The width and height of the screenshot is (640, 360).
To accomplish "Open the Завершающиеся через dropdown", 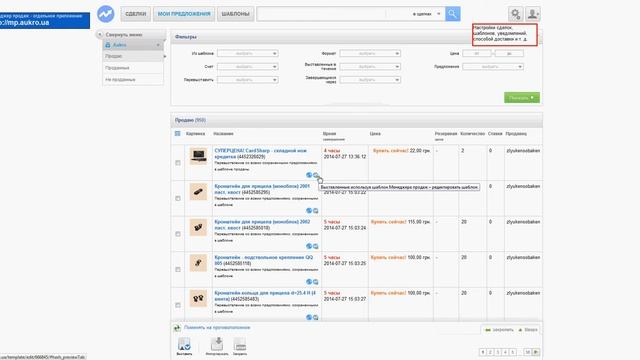I will [x=370, y=80].
